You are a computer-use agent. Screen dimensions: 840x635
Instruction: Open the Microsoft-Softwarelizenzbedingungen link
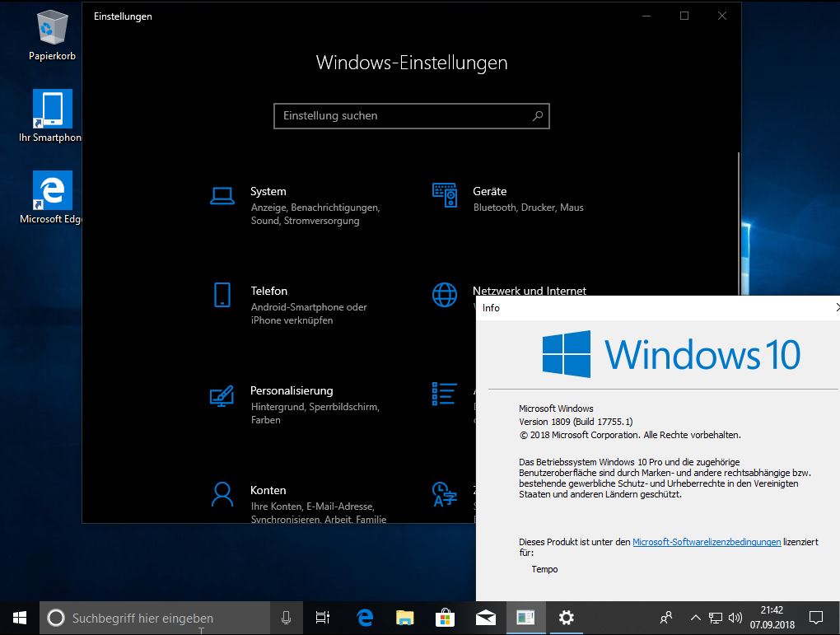pyautogui.click(x=707, y=542)
